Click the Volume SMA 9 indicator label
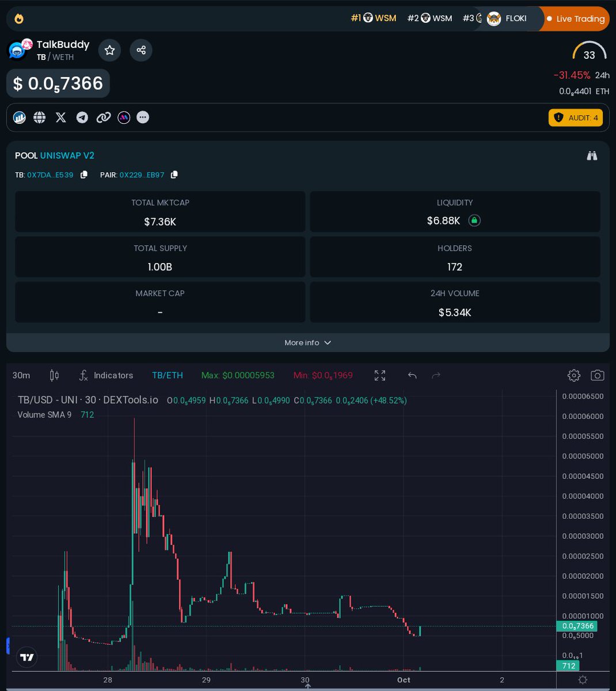The height and width of the screenshot is (691, 616). coord(44,415)
